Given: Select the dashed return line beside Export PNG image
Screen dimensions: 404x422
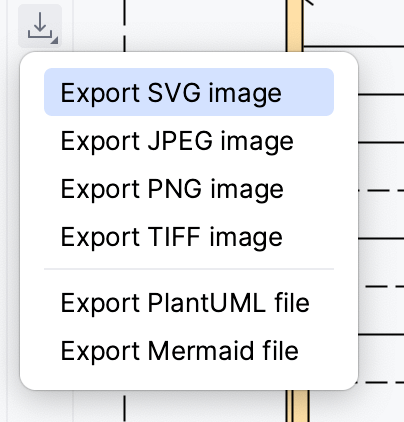Looking at the screenshot, I should [x=381, y=190].
